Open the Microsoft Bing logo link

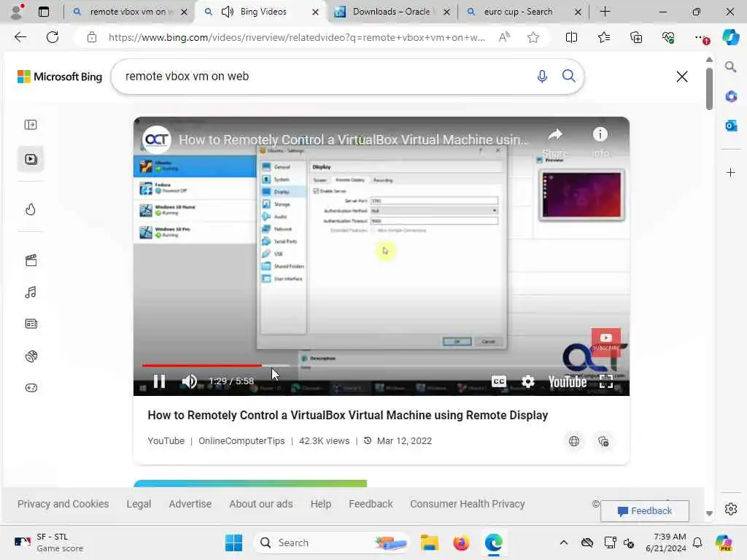[x=60, y=77]
